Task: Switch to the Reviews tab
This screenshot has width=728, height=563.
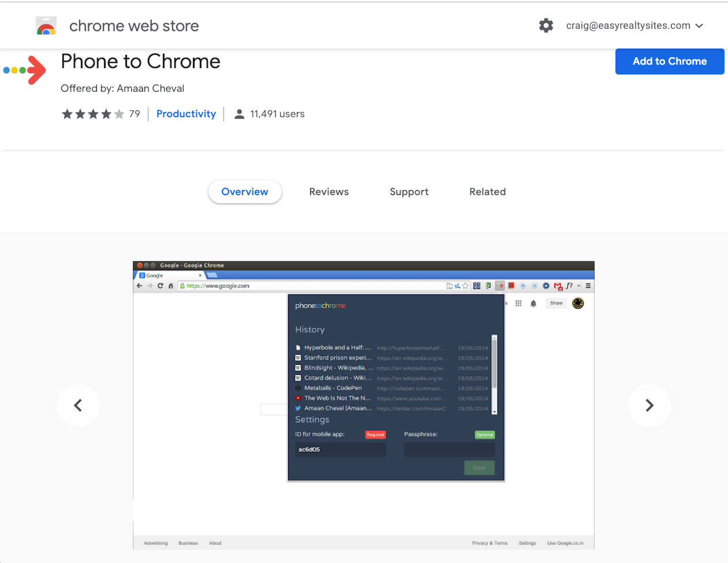Action: pyautogui.click(x=328, y=191)
